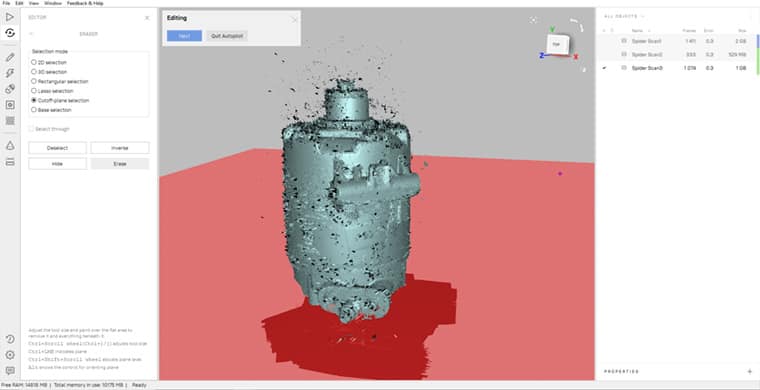Open Settings gear icon at bottom left
Screen dimensions: 760x390
click(10, 355)
